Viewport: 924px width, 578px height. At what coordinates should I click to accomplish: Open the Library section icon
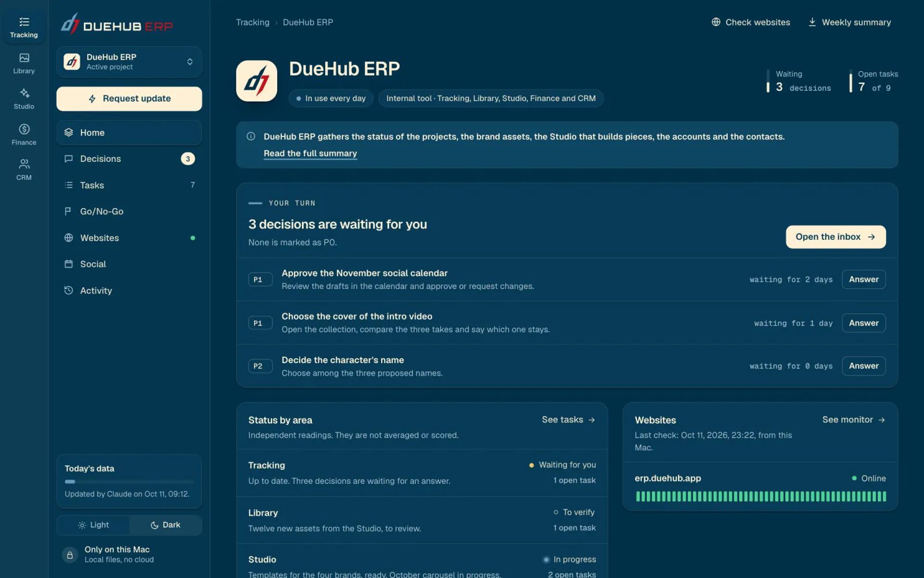24,63
